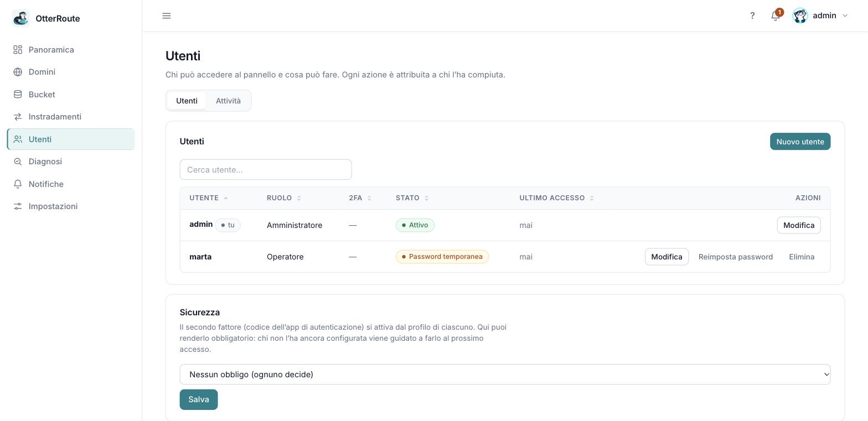Screen dimensions: 868x421
Task: Expand the admin account menu chevron
Action: (x=845, y=15)
